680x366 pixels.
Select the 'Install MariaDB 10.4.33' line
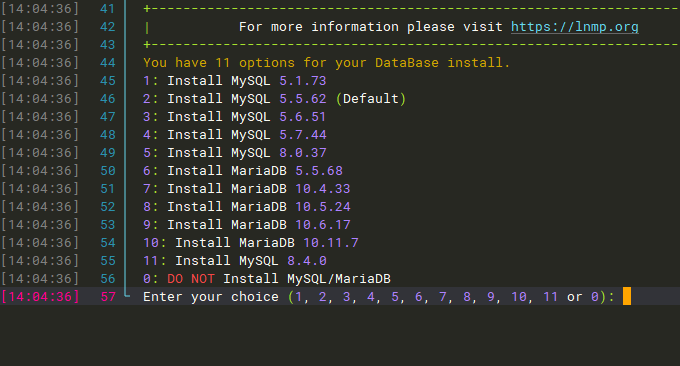click(x=247, y=189)
